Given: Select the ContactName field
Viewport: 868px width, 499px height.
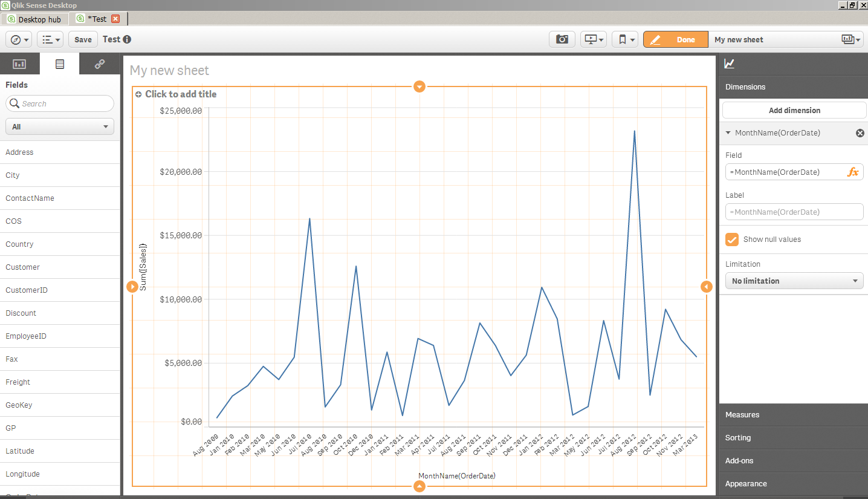Looking at the screenshot, I should (x=60, y=198).
